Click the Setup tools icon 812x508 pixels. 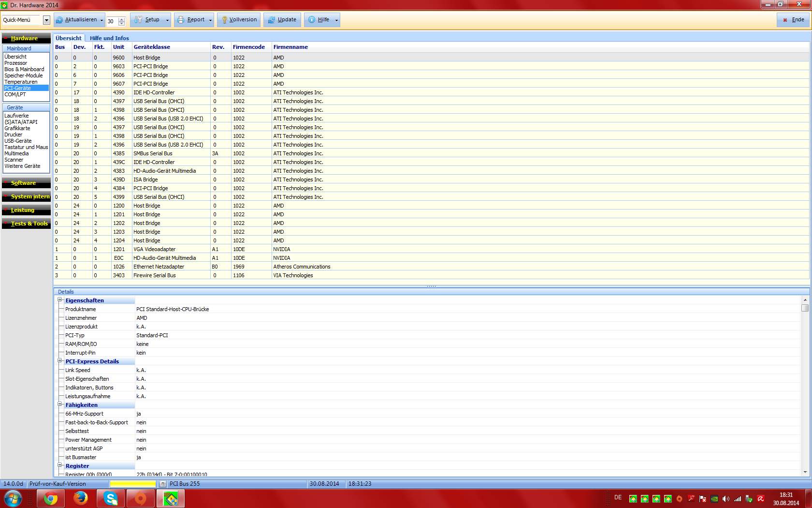coord(139,20)
